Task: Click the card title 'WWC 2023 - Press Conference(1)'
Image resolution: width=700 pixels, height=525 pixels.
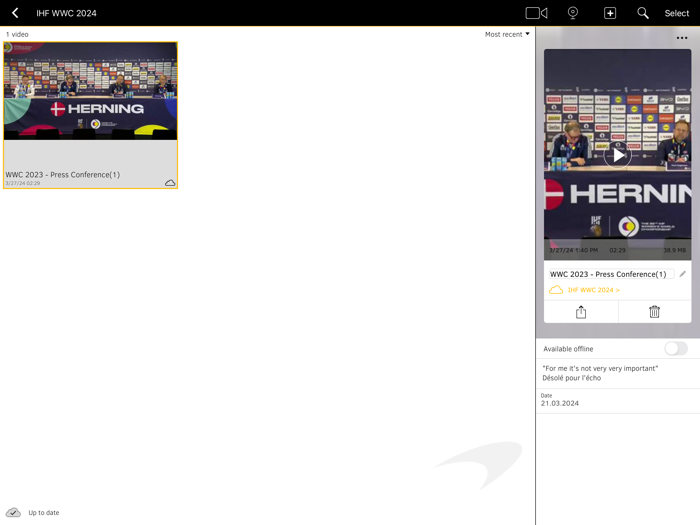Action: 62,175
